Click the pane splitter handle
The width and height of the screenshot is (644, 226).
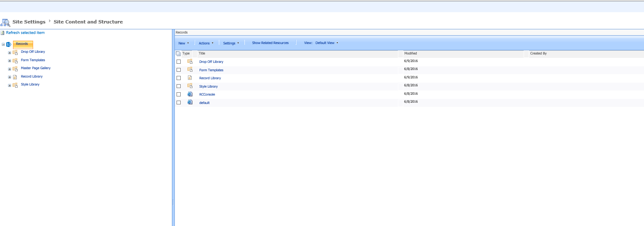[173, 203]
